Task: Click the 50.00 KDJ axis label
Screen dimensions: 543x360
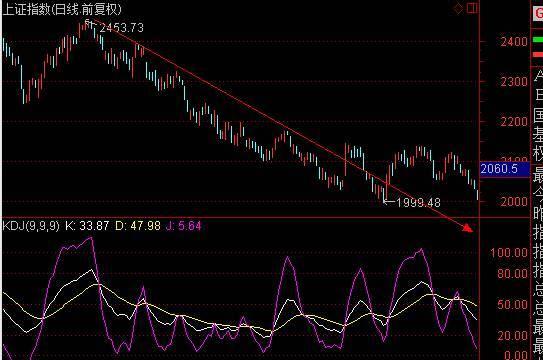Action: (x=512, y=305)
